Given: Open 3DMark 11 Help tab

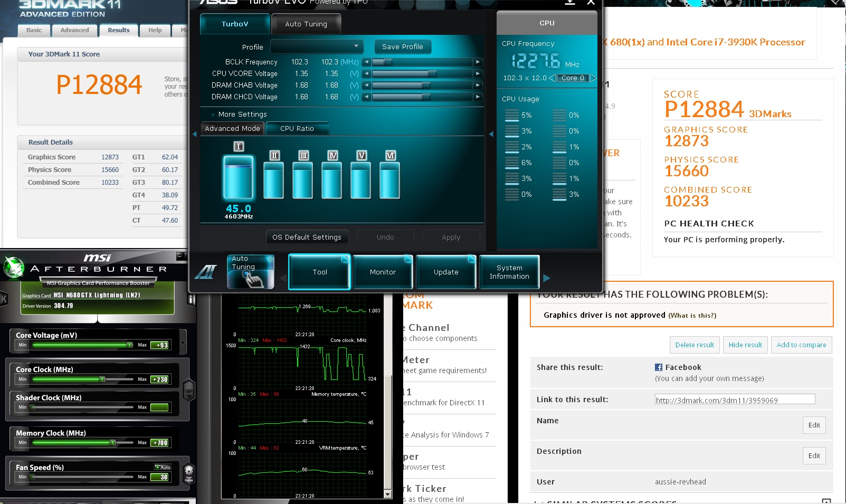Looking at the screenshot, I should [155, 30].
